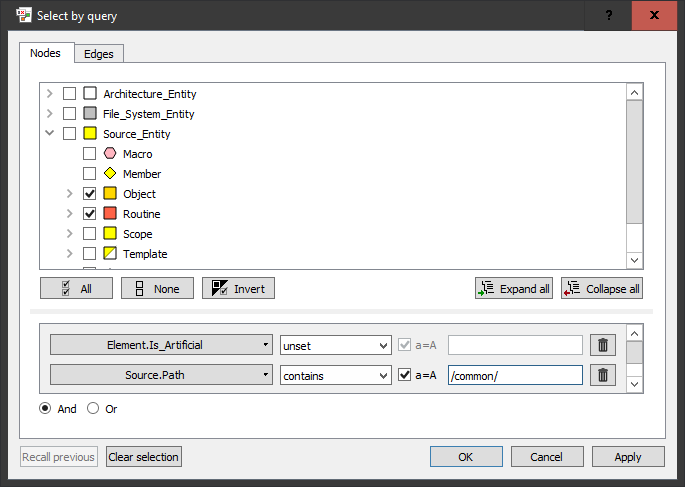Confirm the query with OK
The image size is (685, 487).
[466, 457]
